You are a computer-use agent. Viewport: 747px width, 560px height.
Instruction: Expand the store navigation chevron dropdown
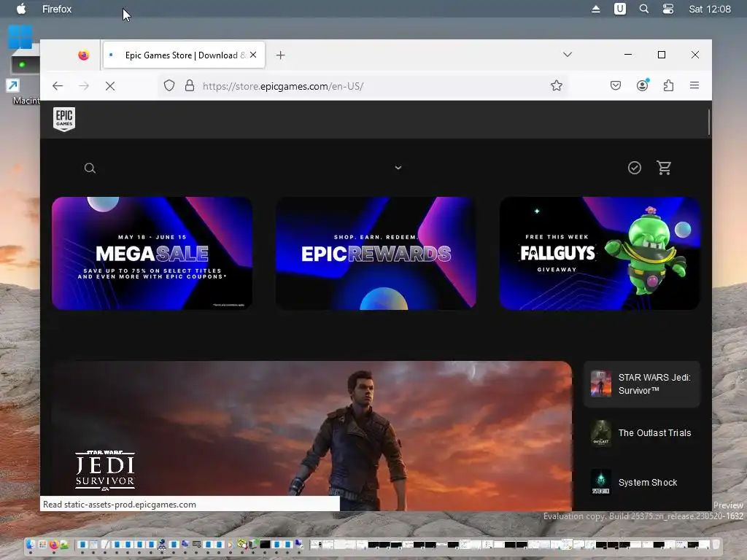click(x=398, y=168)
